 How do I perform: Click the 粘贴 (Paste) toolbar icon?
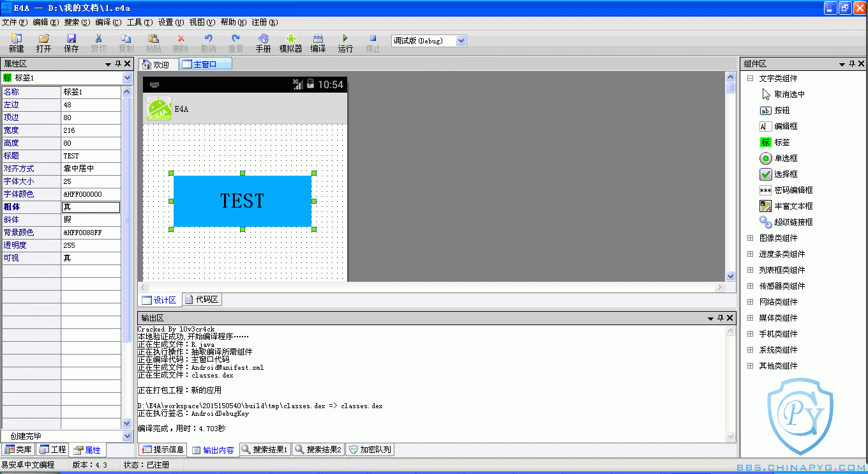(x=153, y=43)
